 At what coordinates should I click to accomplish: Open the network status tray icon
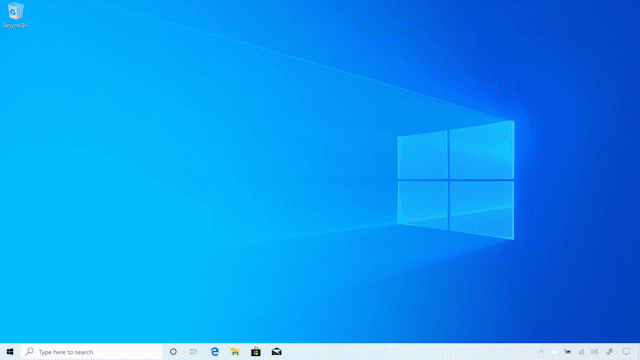pyautogui.click(x=581, y=351)
